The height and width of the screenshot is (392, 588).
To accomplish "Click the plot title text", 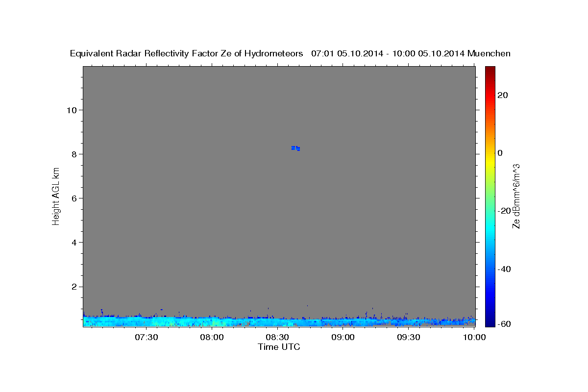I will click(x=290, y=53).
